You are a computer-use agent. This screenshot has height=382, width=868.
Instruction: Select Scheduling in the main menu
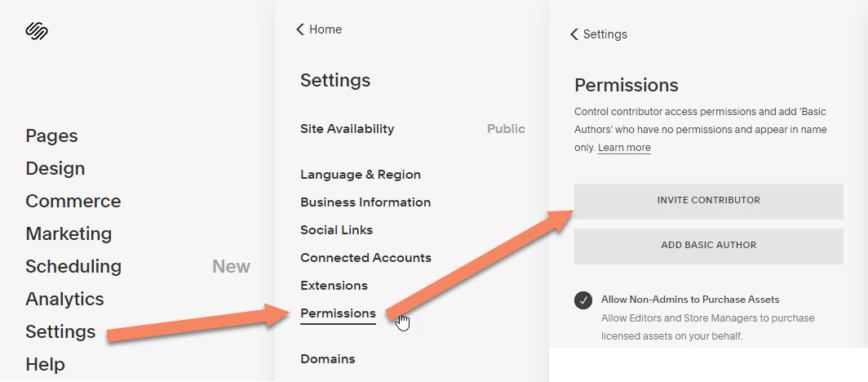coord(73,266)
